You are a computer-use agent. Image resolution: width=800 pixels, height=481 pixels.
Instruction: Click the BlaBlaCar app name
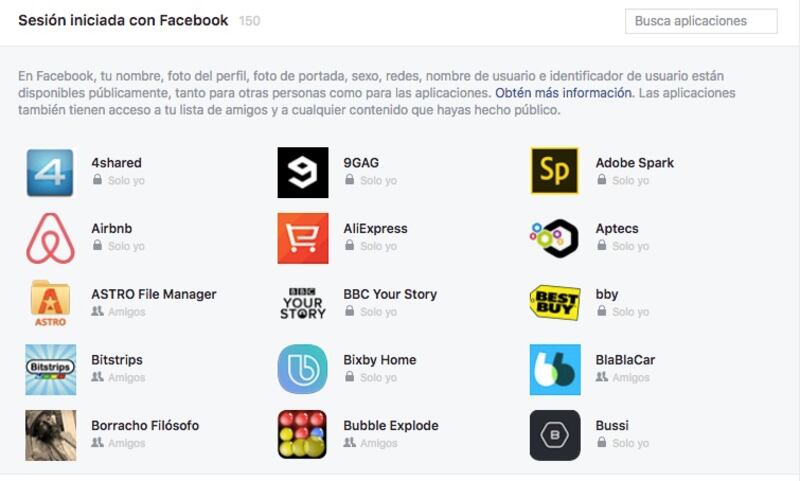click(x=625, y=360)
